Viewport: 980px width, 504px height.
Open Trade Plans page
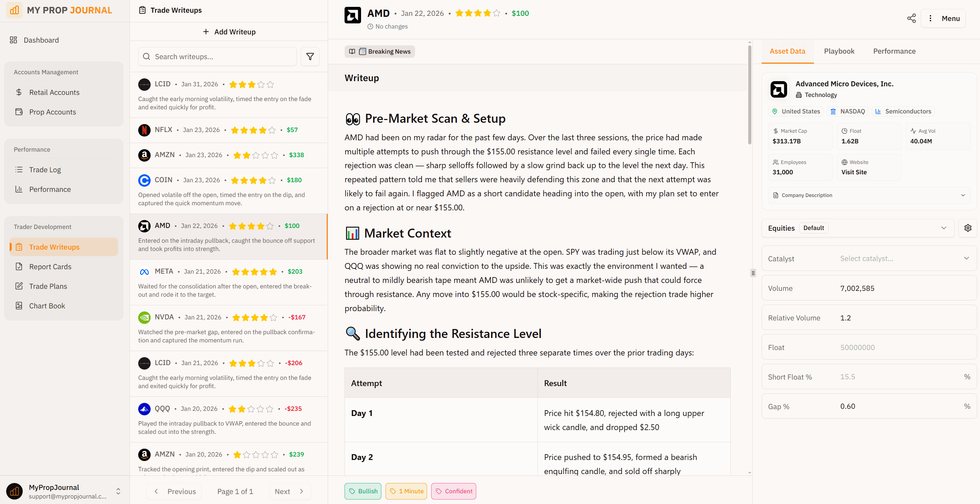[x=64, y=286]
